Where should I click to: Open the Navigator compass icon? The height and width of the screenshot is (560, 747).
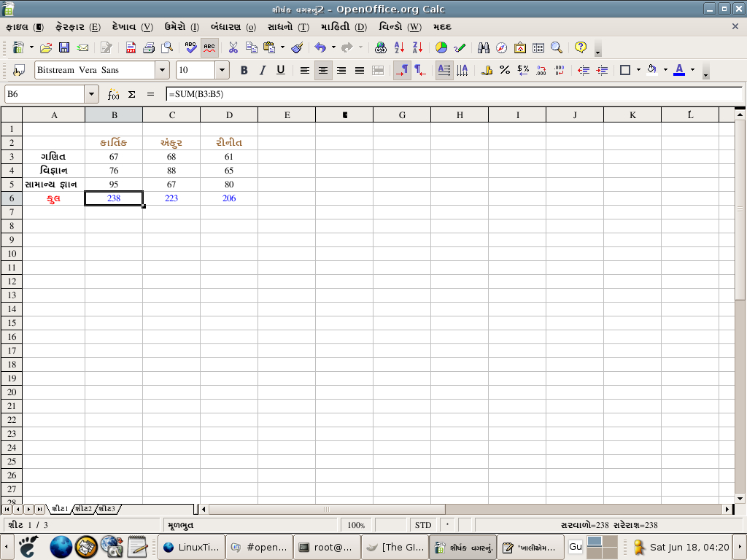coord(501,48)
